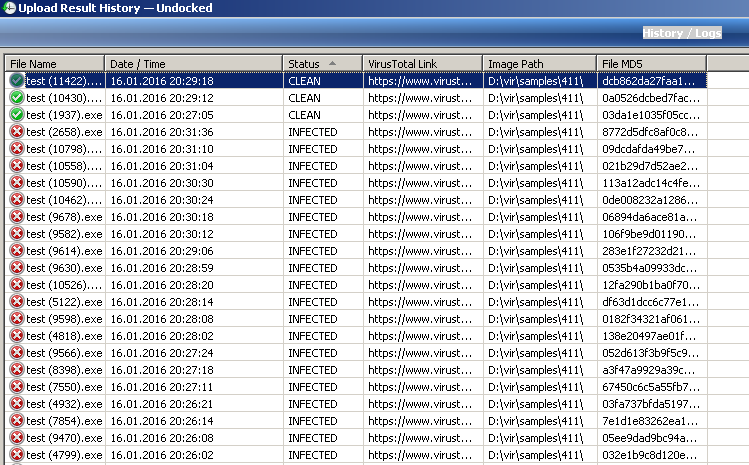Click MD5 value 113a12adc14c4fe…
The width and height of the screenshot is (749, 465).
click(651, 183)
